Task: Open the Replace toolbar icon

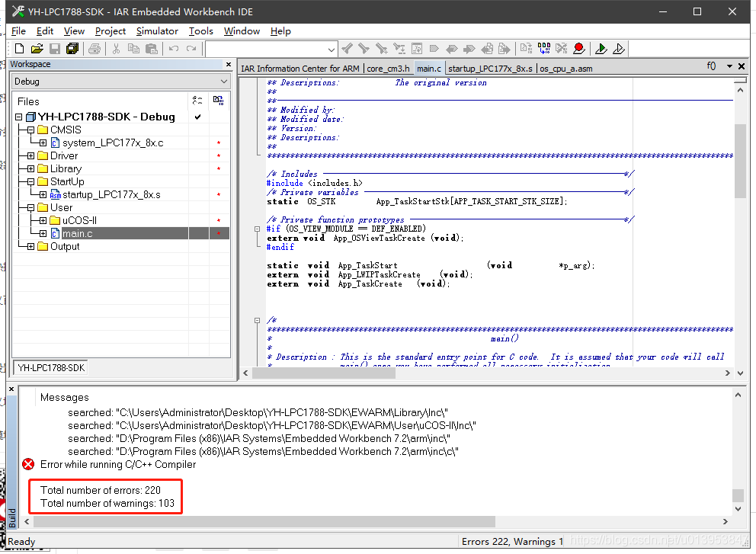Action: pyautogui.click(x=399, y=49)
